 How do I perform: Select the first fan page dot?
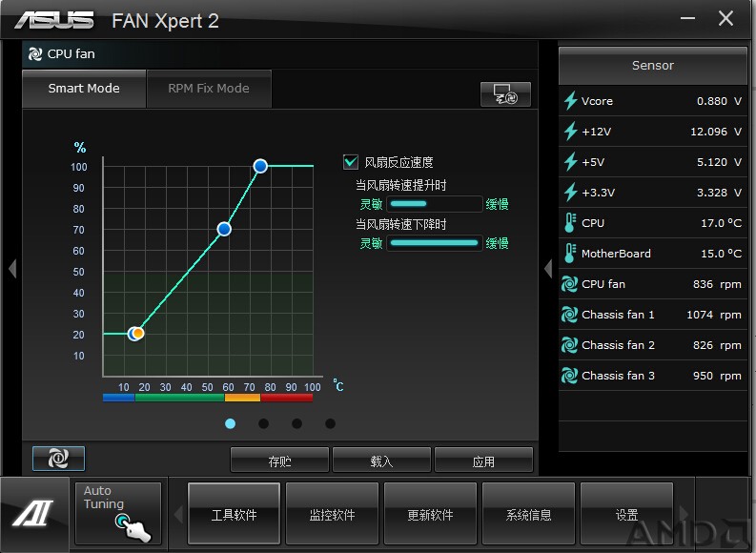[x=230, y=423]
